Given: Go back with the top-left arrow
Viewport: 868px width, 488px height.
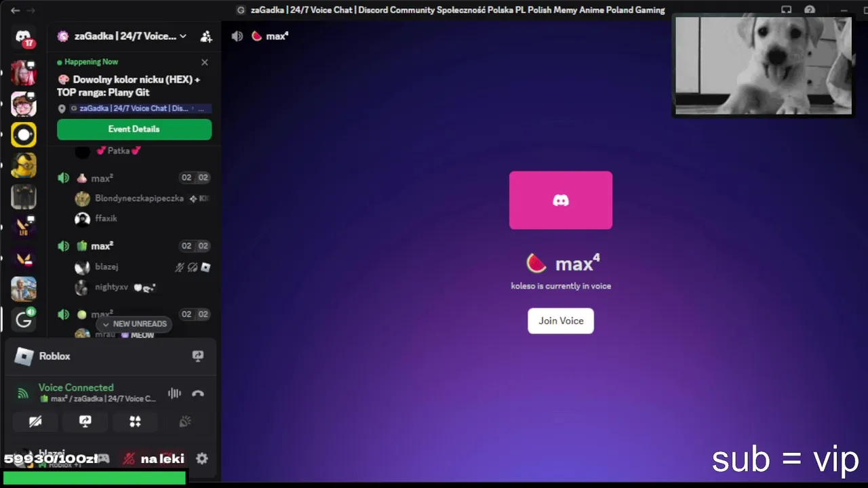Looking at the screenshot, I should [x=15, y=10].
